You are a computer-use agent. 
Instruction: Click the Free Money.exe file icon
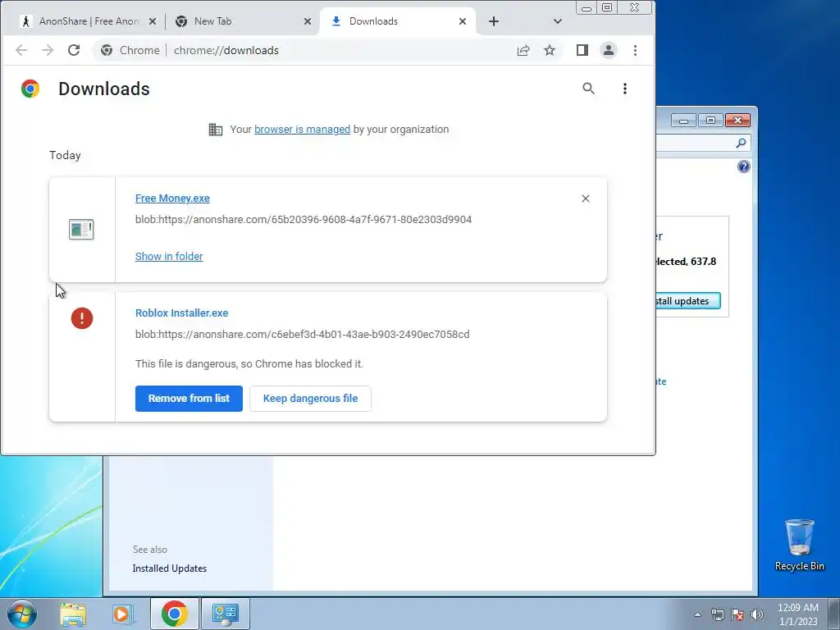click(81, 230)
